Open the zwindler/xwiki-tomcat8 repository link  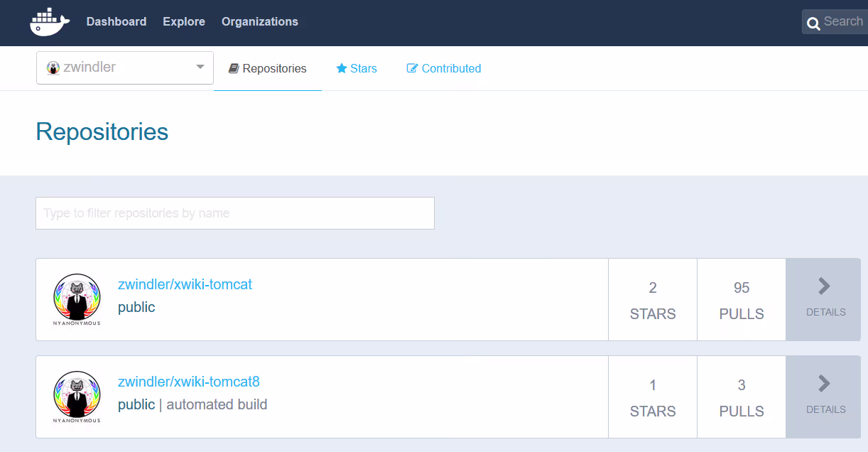(x=188, y=382)
